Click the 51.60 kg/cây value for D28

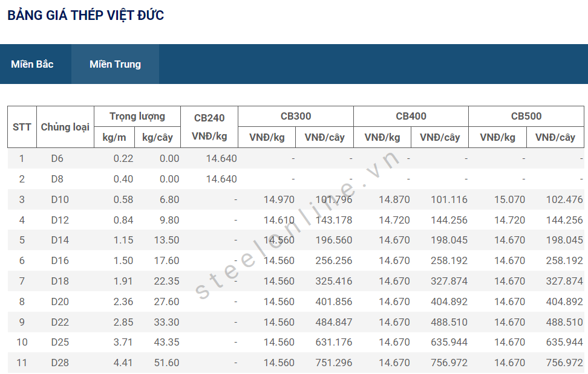coord(166,363)
